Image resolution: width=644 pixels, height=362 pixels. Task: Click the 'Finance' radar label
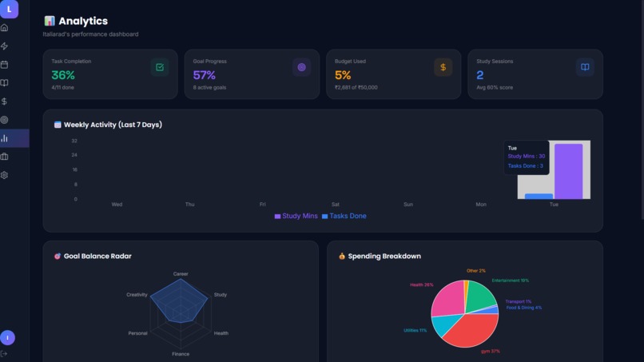coord(181,354)
